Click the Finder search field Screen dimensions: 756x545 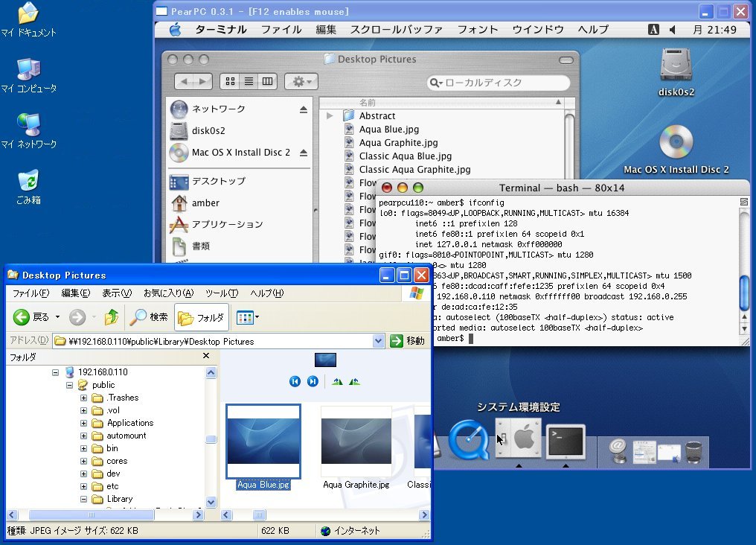[499, 83]
